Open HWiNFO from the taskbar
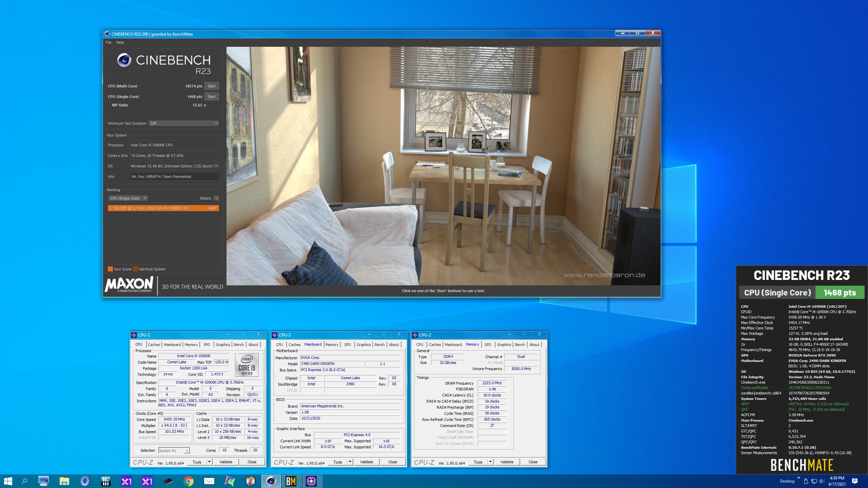Screen dimensions: 868x488 point(105,481)
